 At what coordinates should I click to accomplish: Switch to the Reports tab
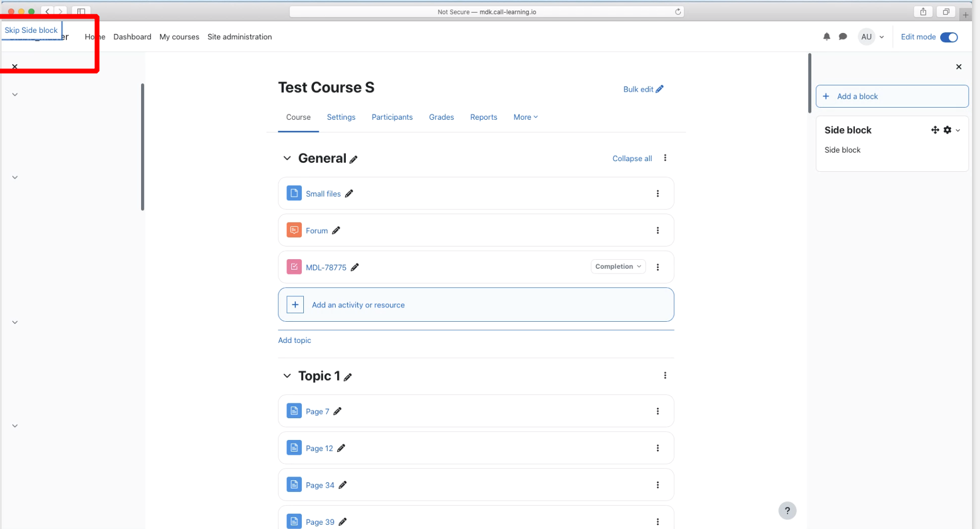click(484, 117)
